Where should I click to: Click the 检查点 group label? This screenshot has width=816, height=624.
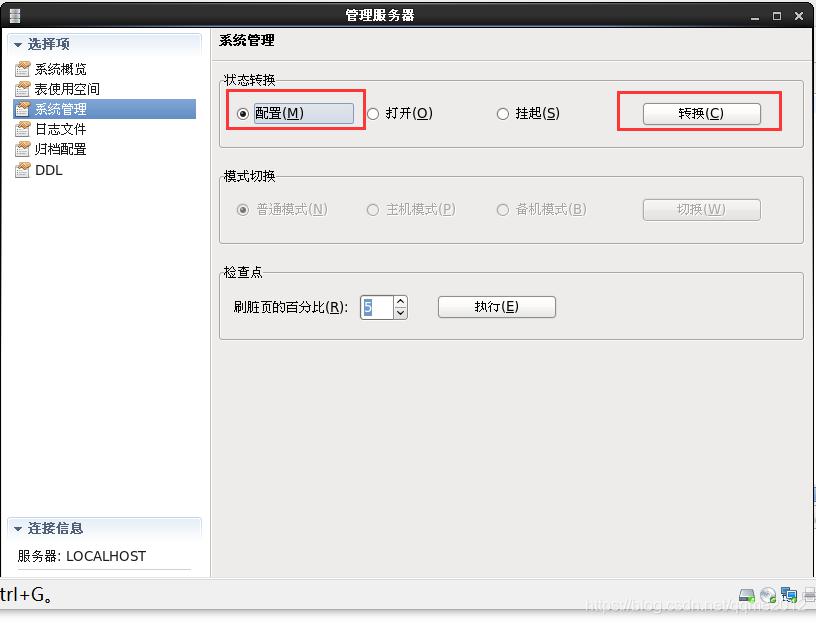point(243,272)
